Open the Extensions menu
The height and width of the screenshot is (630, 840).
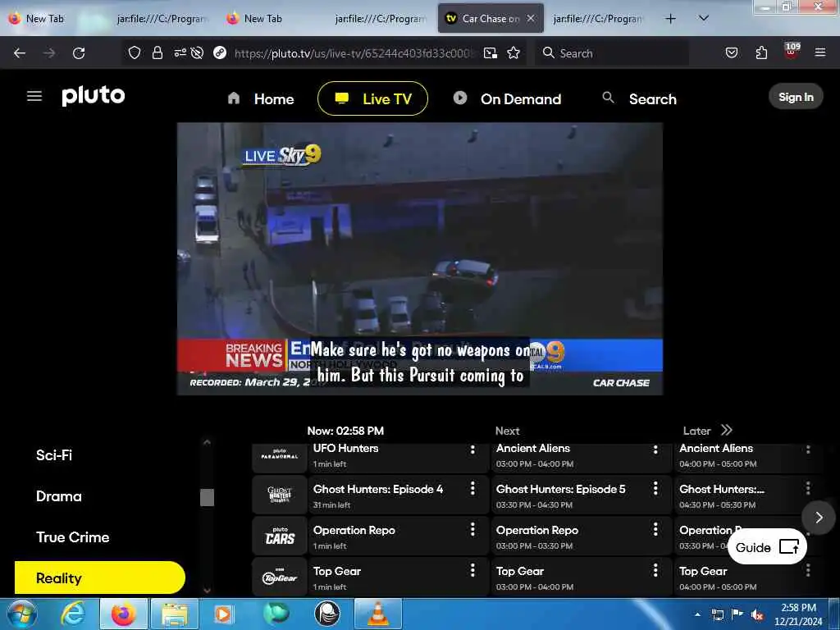pos(761,52)
